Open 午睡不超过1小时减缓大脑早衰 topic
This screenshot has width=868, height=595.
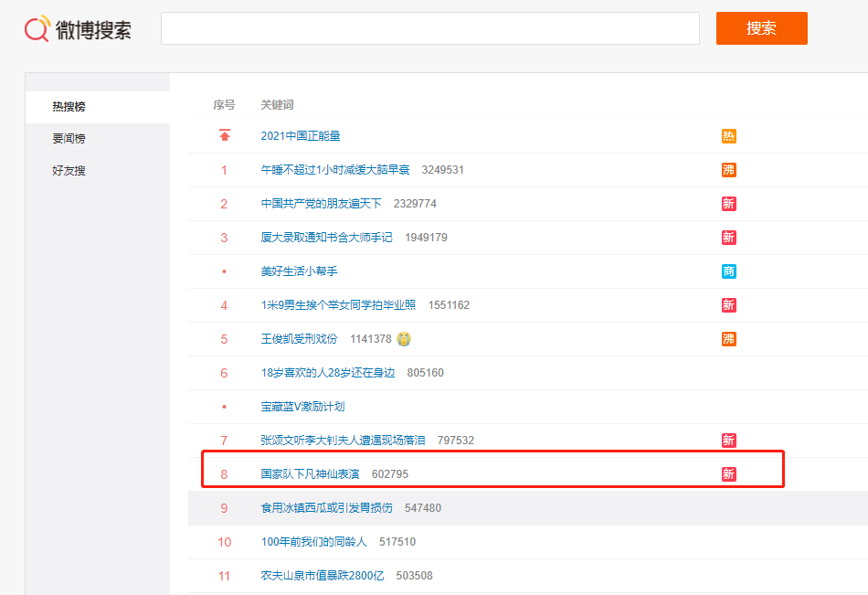335,170
